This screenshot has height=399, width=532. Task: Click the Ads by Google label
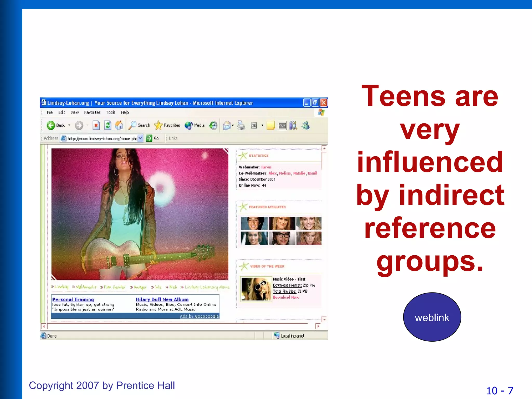click(199, 316)
